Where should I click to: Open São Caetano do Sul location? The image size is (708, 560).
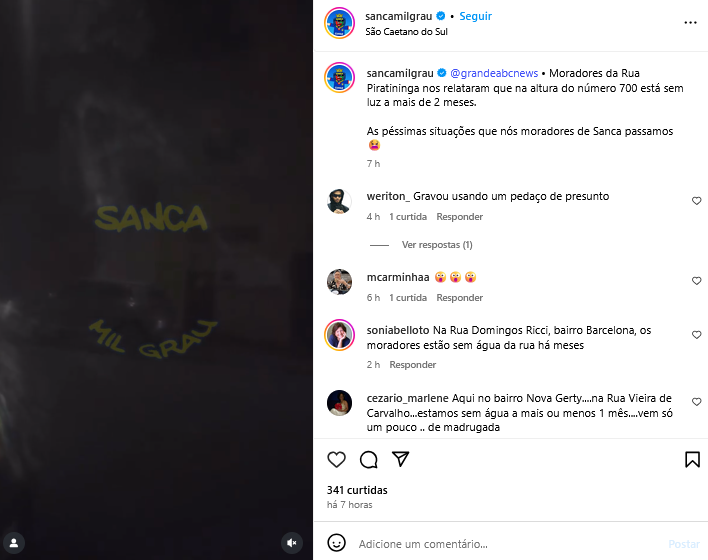(406, 32)
